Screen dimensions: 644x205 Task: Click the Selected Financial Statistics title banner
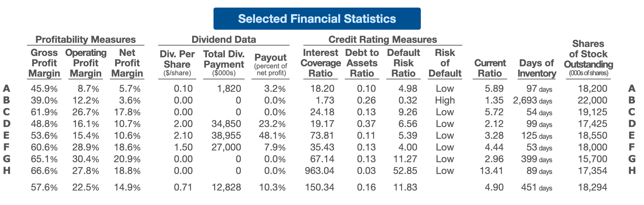[x=317, y=19]
